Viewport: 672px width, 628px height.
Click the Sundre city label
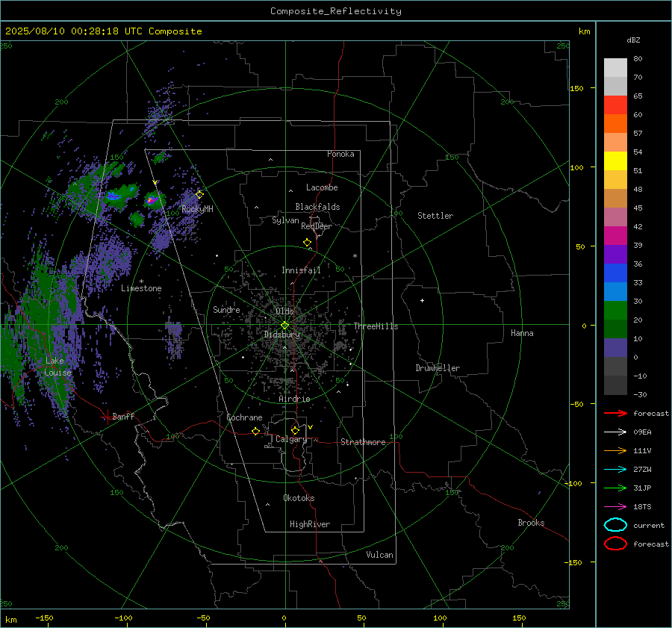tap(226, 309)
